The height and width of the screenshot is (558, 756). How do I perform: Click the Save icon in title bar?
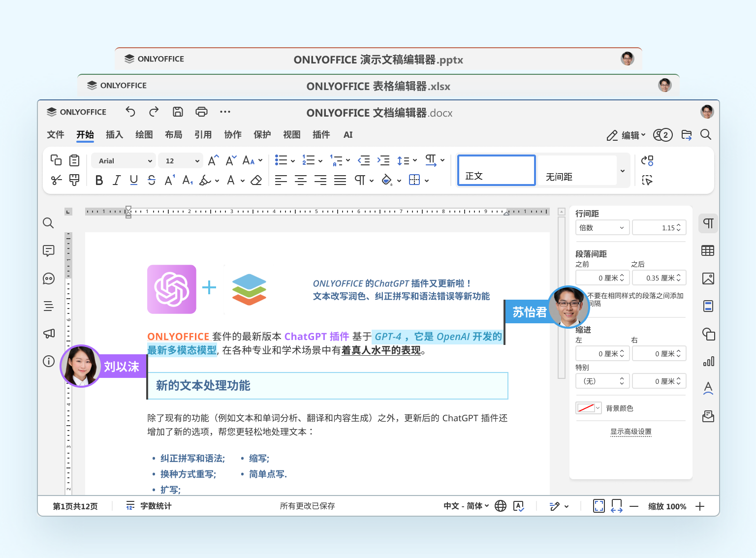(x=178, y=112)
